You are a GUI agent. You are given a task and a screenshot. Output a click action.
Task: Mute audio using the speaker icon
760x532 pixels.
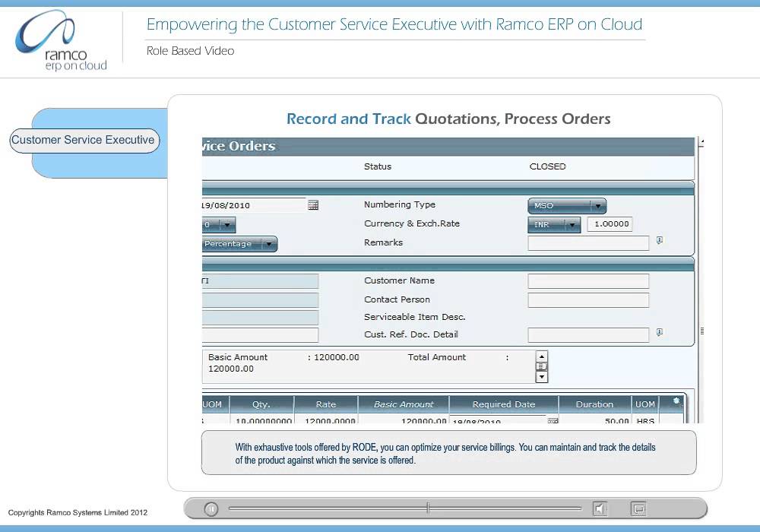(600, 508)
